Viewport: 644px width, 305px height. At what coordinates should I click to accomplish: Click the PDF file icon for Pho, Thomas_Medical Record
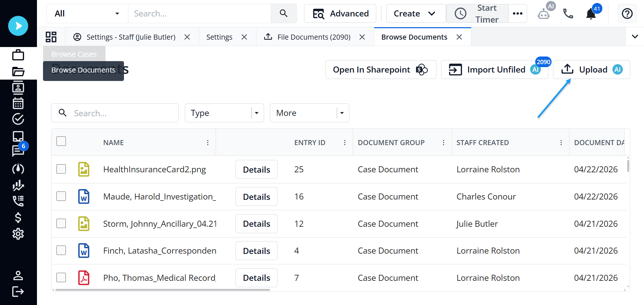(x=84, y=278)
